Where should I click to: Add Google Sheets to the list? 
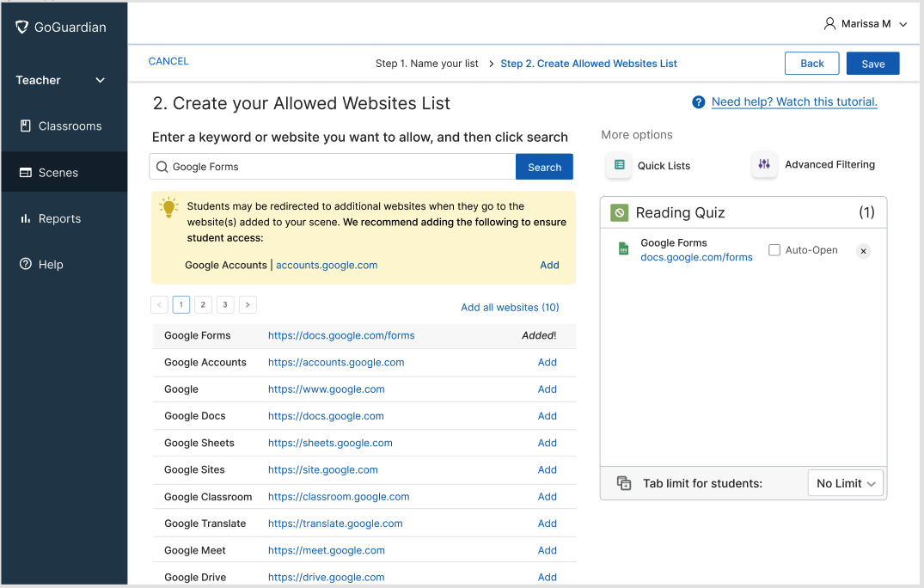(547, 443)
